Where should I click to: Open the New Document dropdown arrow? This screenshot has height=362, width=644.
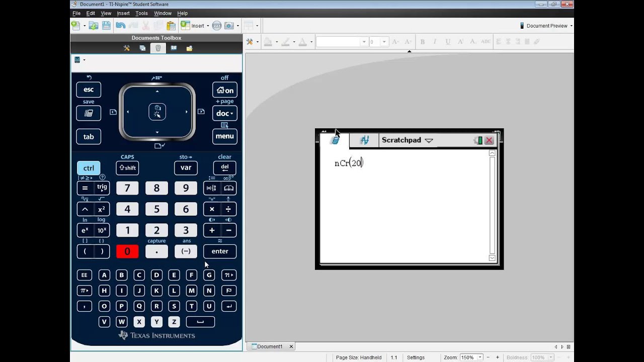pyautogui.click(x=84, y=26)
